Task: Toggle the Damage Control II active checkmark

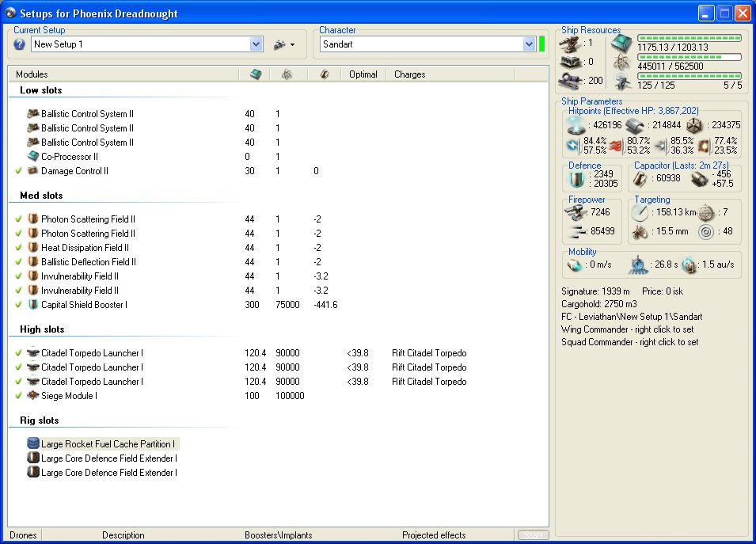Action: 18,171
